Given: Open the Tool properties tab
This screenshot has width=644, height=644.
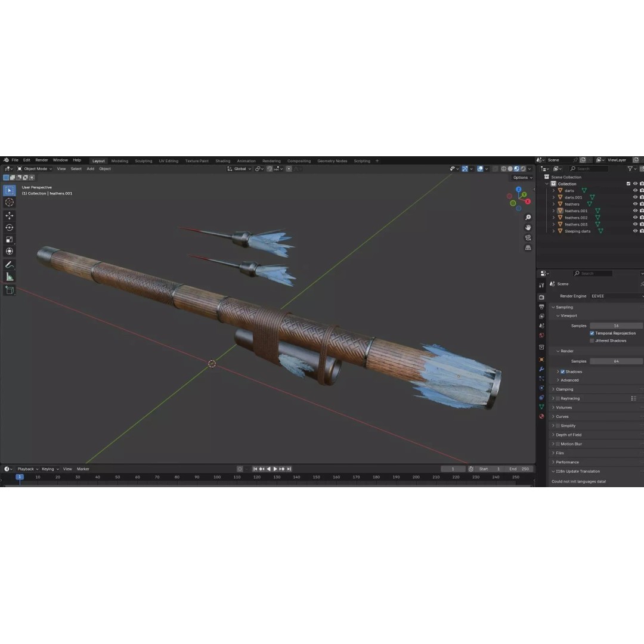Looking at the screenshot, I should (541, 284).
